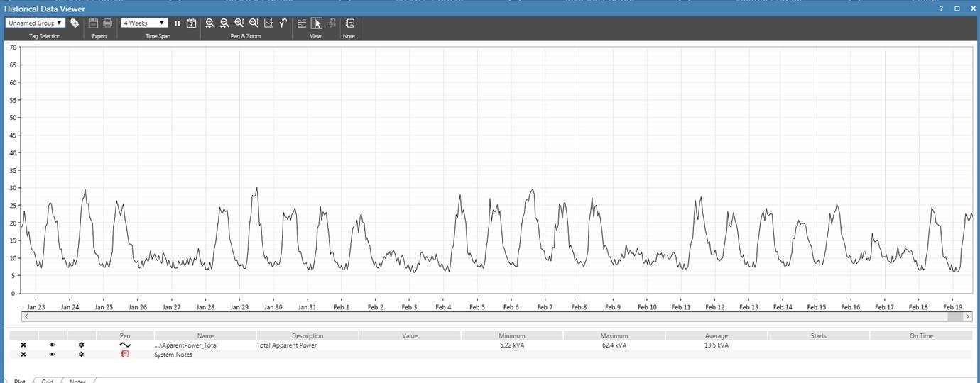Switch to the Notes tab

(x=77, y=381)
